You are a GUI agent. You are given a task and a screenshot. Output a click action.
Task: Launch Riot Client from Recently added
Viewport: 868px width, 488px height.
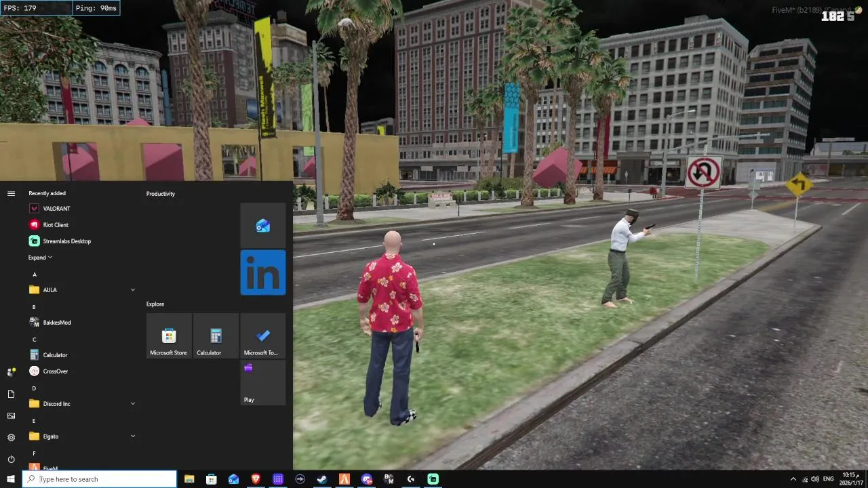pyautogui.click(x=81, y=225)
